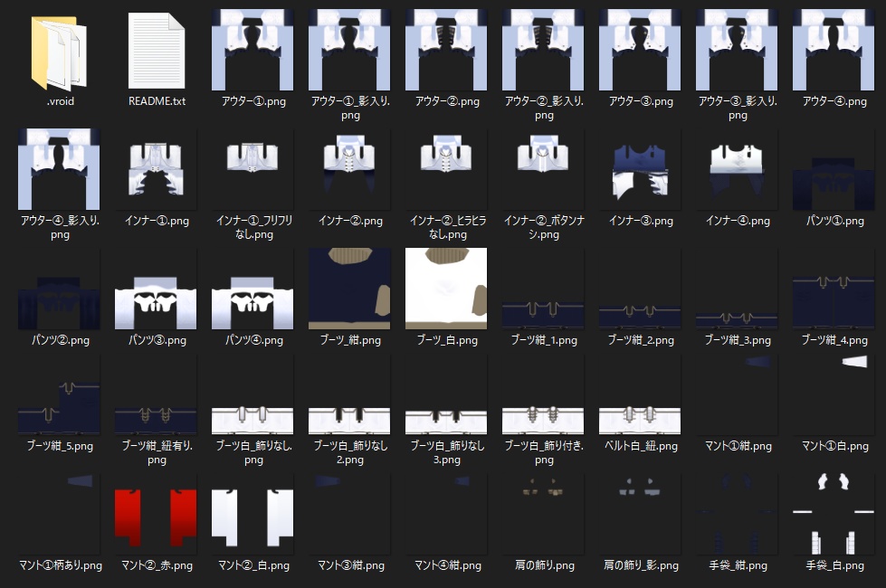Select the アウター④.png thumbnail
Screen dimensions: 886x588
click(x=834, y=50)
